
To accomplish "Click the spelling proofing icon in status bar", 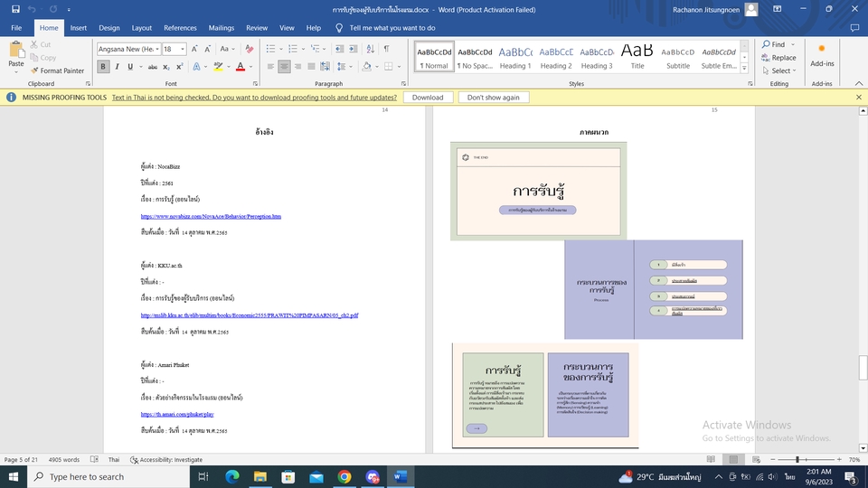I will tap(95, 459).
